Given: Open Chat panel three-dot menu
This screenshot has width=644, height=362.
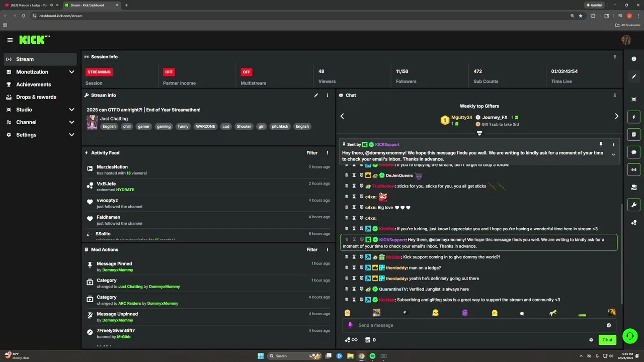Looking at the screenshot, I should tap(614, 95).
